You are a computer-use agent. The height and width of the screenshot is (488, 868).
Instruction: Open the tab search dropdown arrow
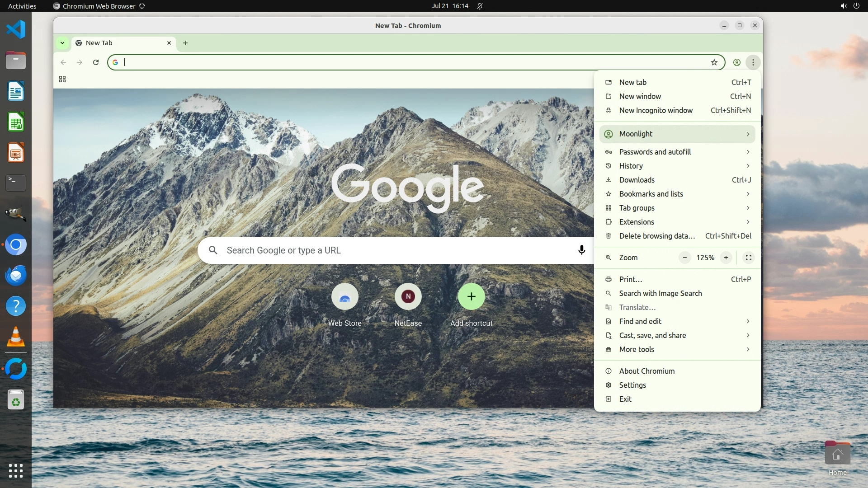62,43
